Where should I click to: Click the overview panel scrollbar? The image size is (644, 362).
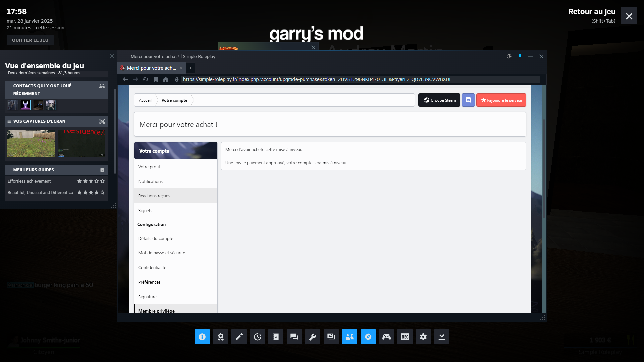tap(115, 131)
